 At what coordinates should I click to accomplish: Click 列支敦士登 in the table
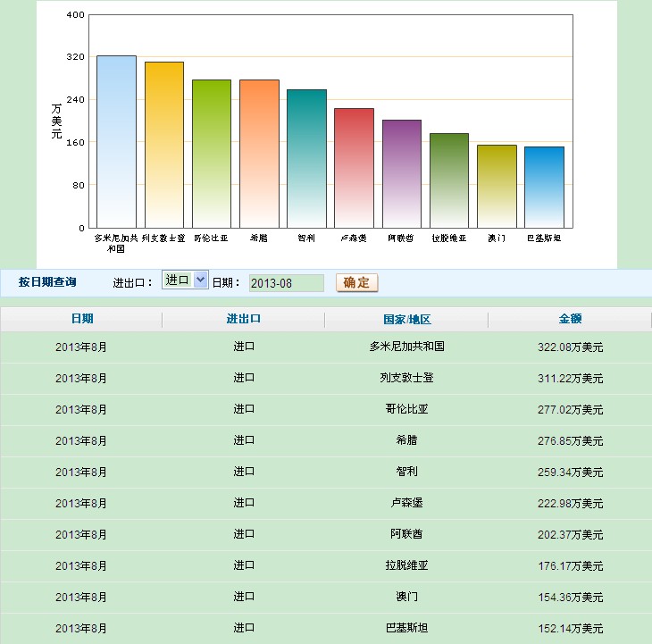(x=406, y=378)
